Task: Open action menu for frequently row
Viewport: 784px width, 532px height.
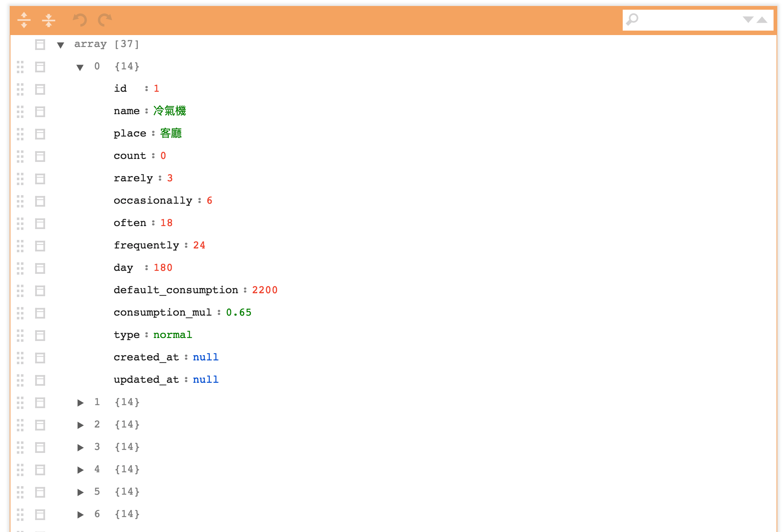Action: coord(40,246)
